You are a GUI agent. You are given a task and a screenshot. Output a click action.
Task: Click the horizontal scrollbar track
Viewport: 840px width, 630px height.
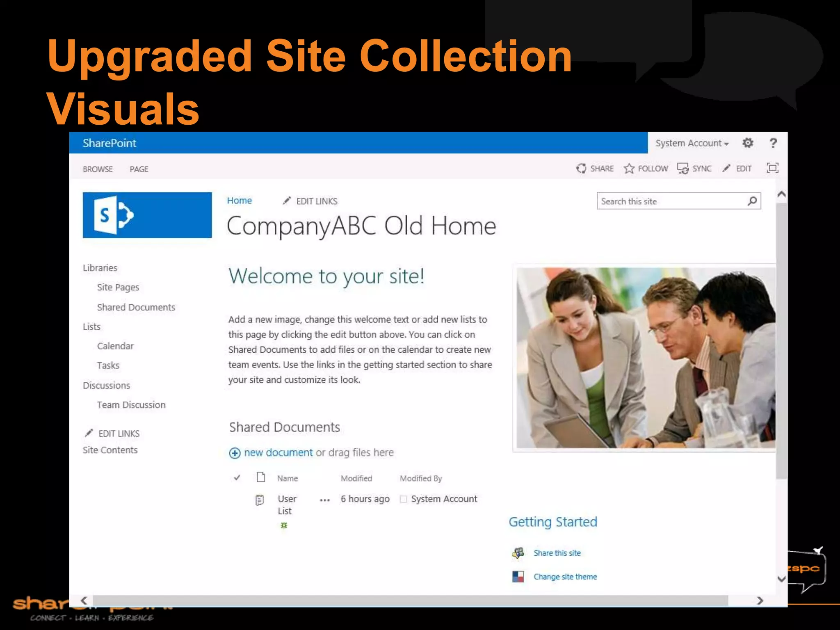(x=410, y=600)
